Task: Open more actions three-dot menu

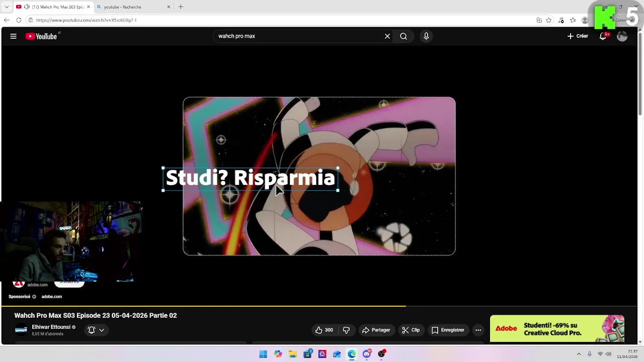Action: coord(478,330)
